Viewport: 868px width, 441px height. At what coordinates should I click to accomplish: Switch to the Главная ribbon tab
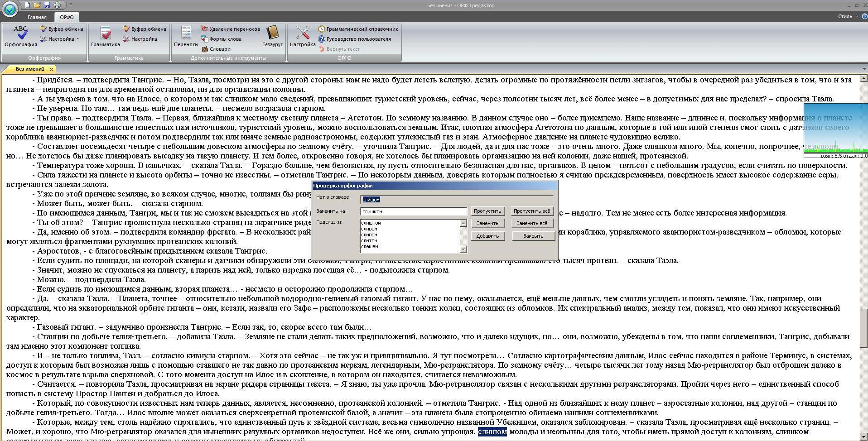tap(37, 17)
